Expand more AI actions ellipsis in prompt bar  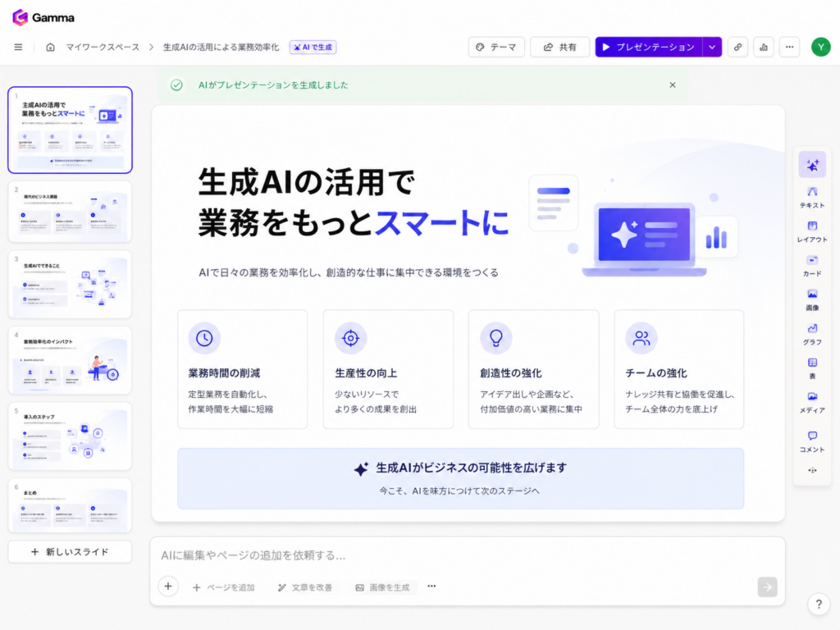tap(431, 587)
